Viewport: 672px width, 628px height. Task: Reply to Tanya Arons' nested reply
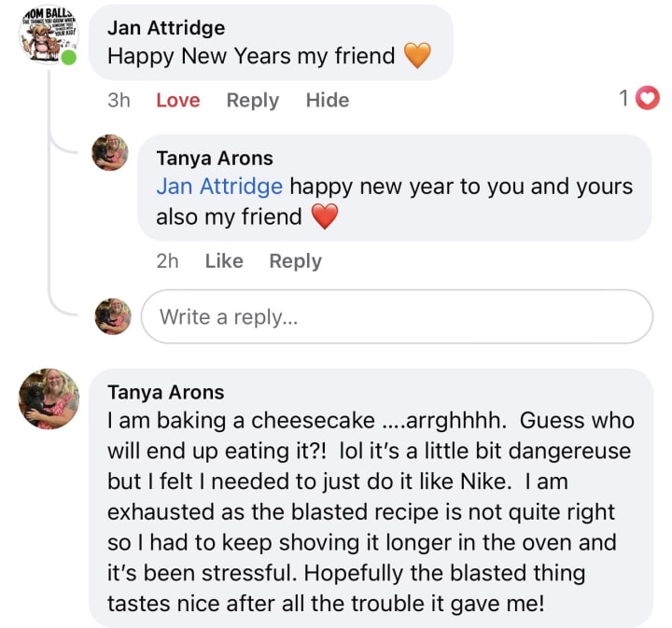tap(295, 261)
